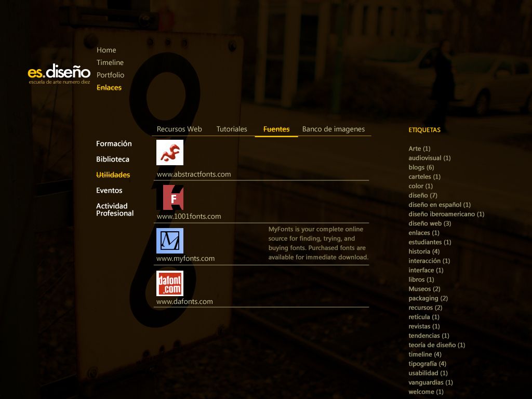This screenshot has width=532, height=399.
Task: Click 'escuela de arte numero diez' tagline
Action: [x=59, y=82]
